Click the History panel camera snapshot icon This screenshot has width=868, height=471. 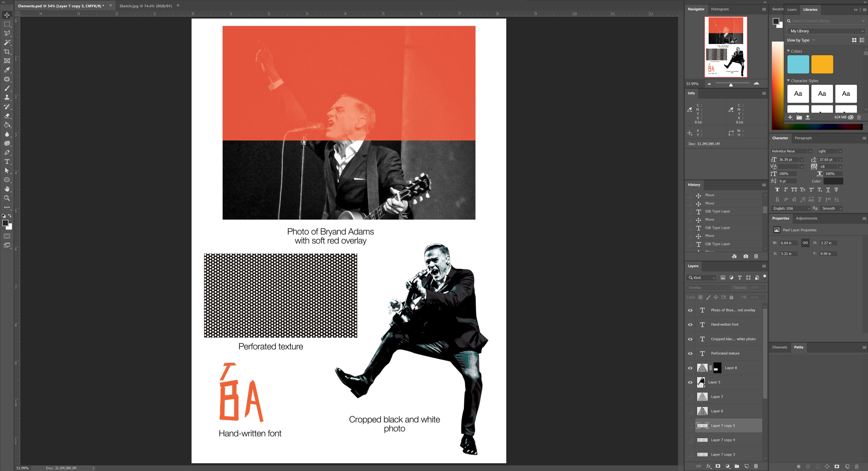(746, 256)
